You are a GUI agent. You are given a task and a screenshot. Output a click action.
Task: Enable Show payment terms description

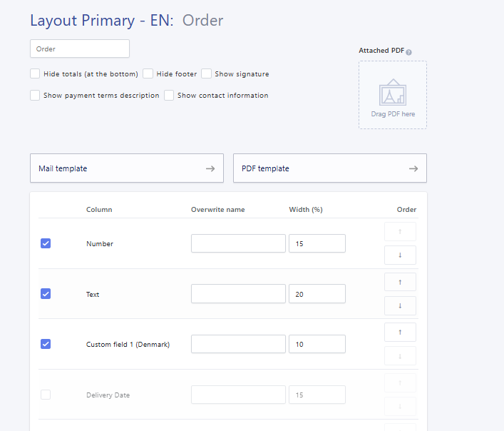(35, 95)
